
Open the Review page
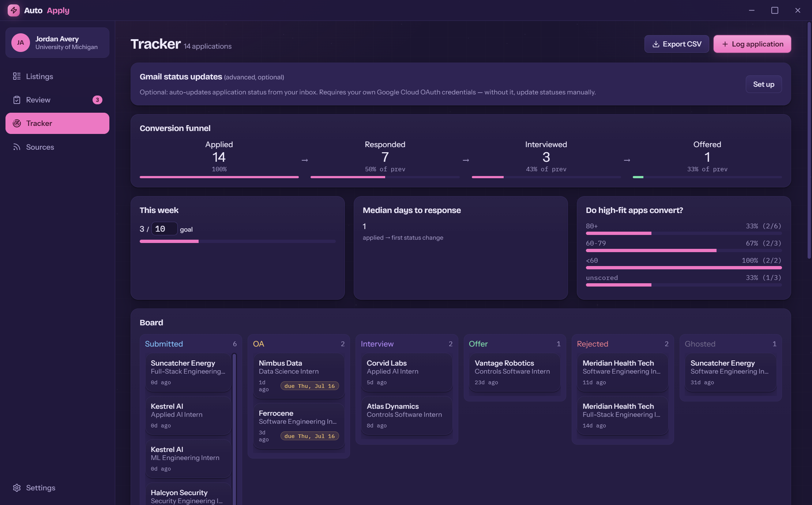tap(57, 100)
